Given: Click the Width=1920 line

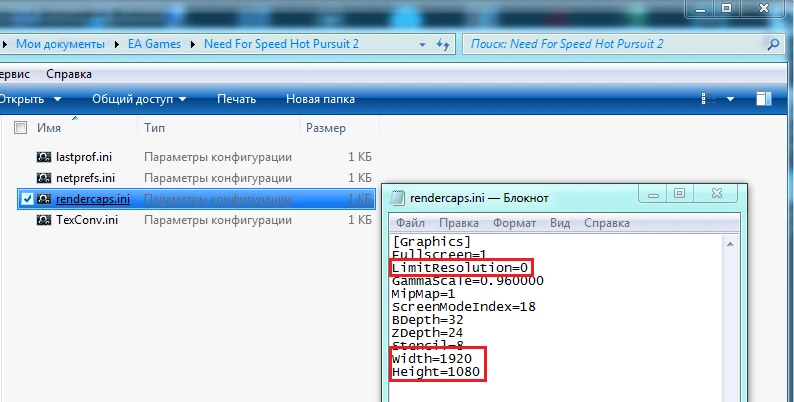Looking at the screenshot, I should pyautogui.click(x=432, y=358).
